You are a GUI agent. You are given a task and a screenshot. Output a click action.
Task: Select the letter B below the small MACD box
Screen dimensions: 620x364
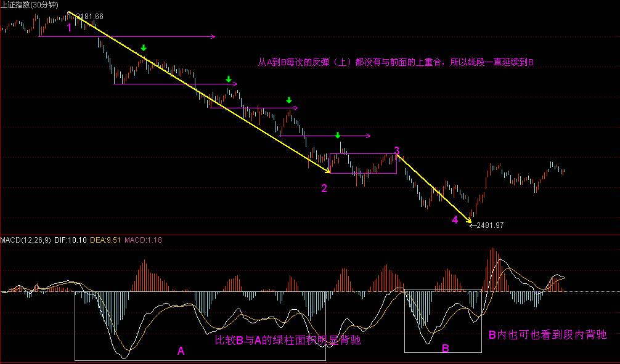tap(446, 349)
